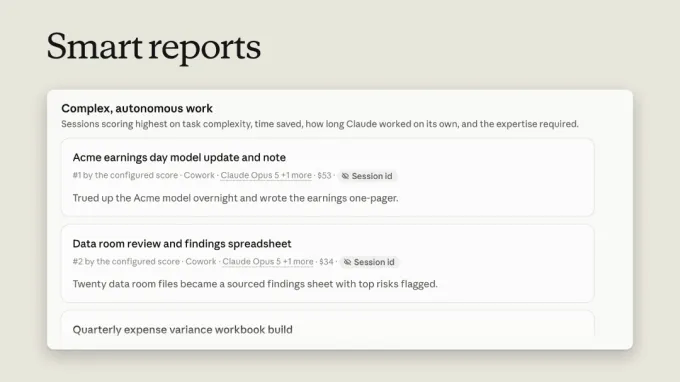Reveal Session id for Acme earnings session
The width and height of the screenshot is (680, 382).
pos(367,176)
